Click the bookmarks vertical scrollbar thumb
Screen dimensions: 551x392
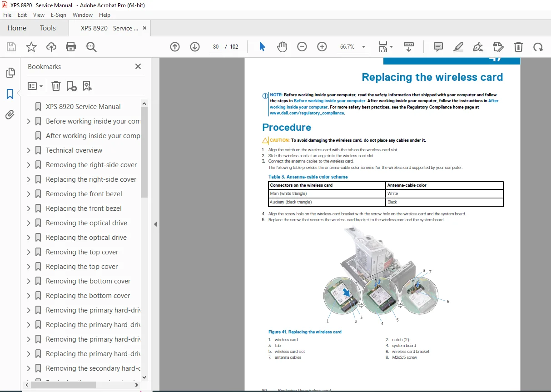[x=144, y=152]
